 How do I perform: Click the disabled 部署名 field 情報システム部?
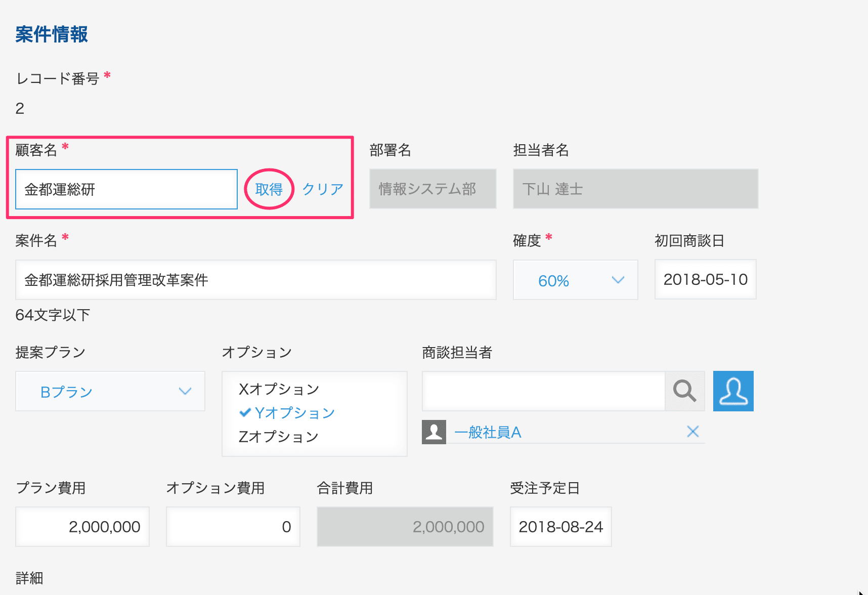(x=433, y=189)
